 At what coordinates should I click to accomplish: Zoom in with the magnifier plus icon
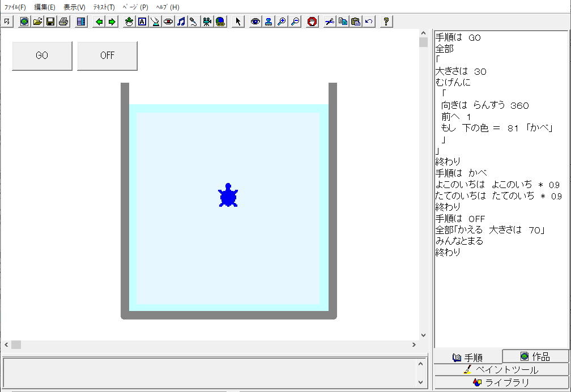coord(282,22)
